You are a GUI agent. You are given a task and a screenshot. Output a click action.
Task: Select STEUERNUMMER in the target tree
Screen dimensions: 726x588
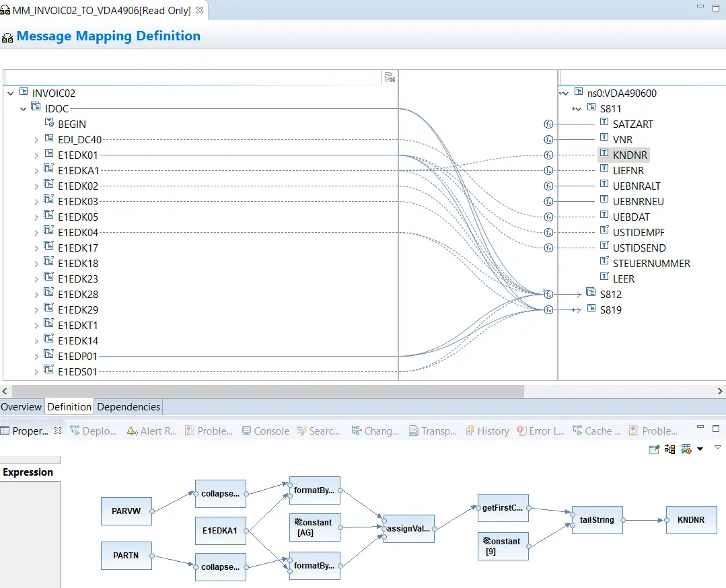(651, 264)
